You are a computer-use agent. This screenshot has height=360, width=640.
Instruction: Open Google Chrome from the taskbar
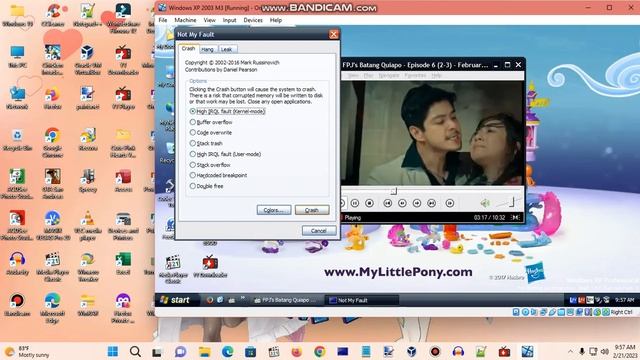[x=320, y=351]
